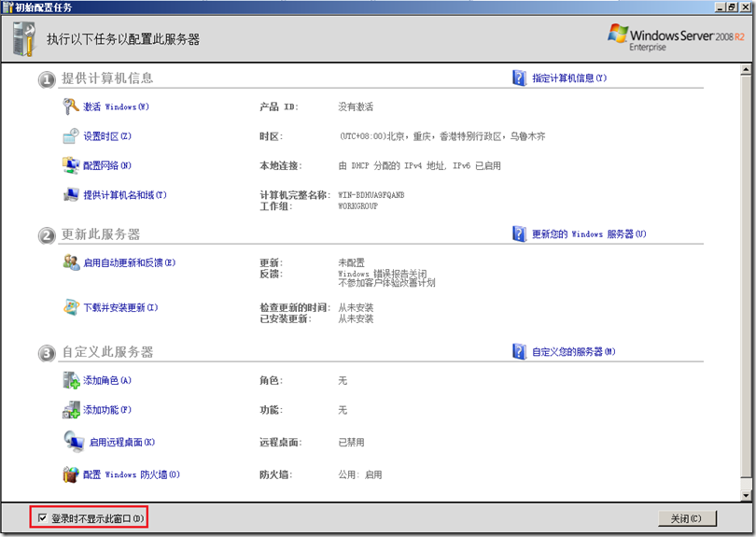The width and height of the screenshot is (756, 537).
Task: Restore the 初始配置任务 window size
Action: [x=731, y=7]
